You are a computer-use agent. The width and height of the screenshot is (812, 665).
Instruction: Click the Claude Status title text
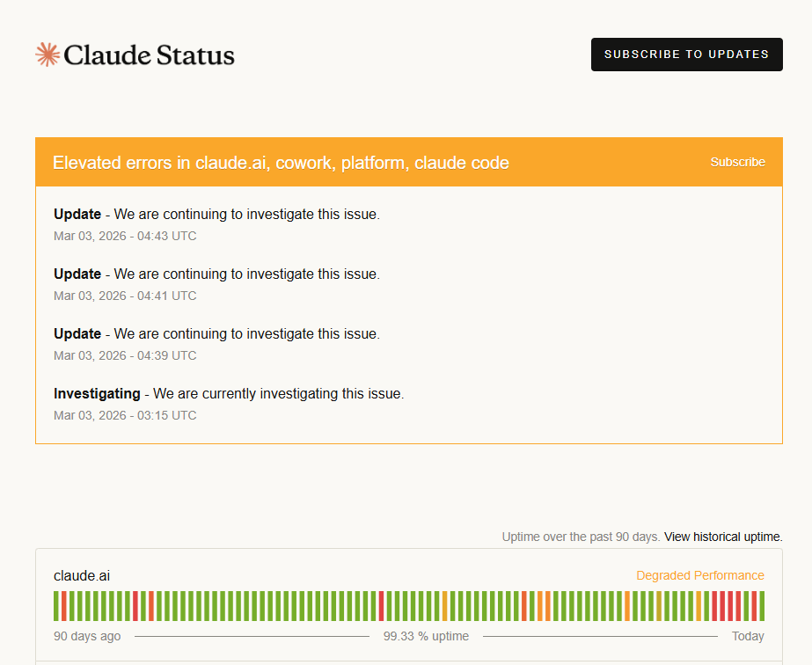click(150, 55)
